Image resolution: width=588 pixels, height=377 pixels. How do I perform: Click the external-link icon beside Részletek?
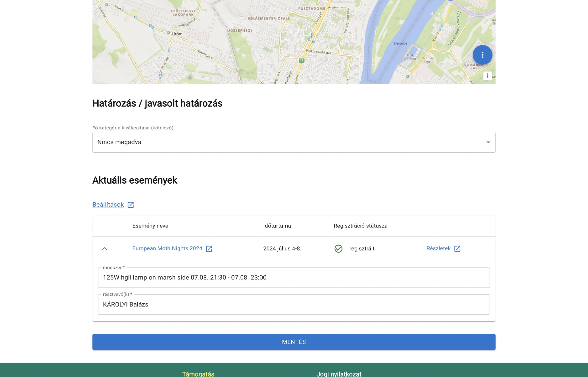[457, 248]
